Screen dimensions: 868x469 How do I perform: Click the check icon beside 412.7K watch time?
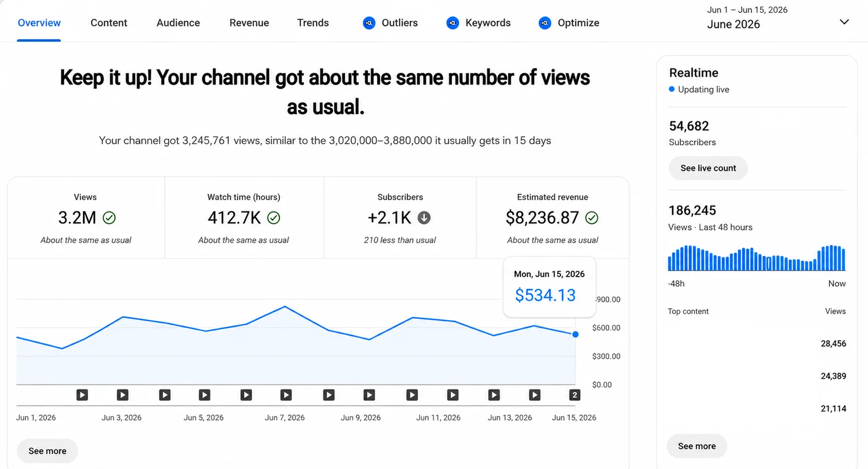(274, 218)
